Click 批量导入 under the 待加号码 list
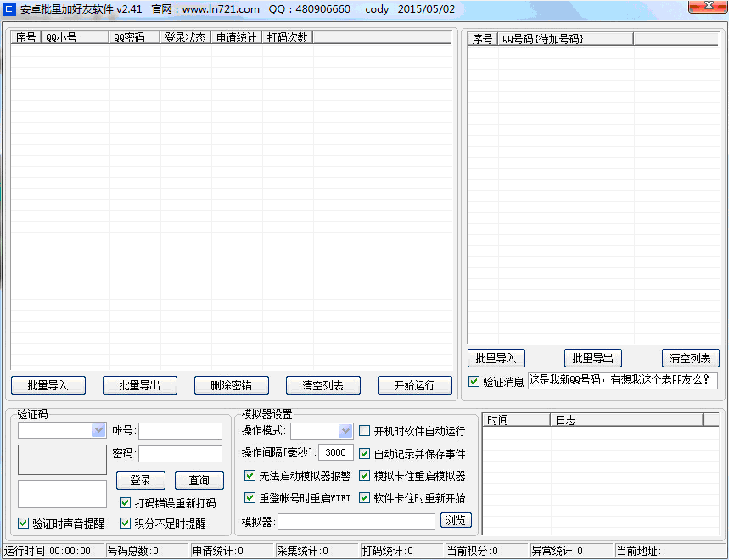 tap(496, 358)
